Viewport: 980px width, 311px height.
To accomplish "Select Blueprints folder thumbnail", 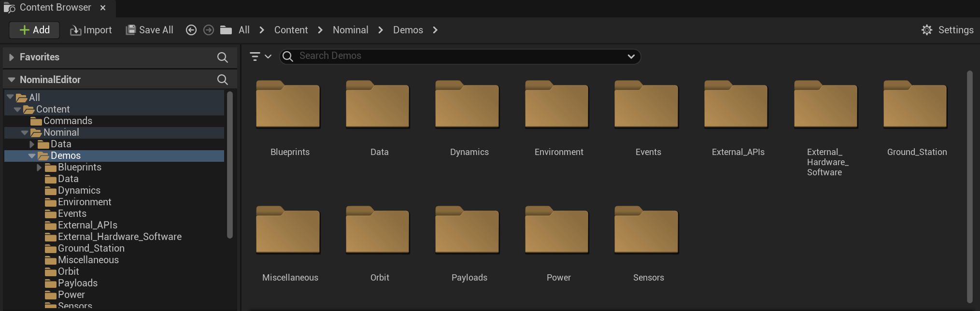I will tap(288, 104).
